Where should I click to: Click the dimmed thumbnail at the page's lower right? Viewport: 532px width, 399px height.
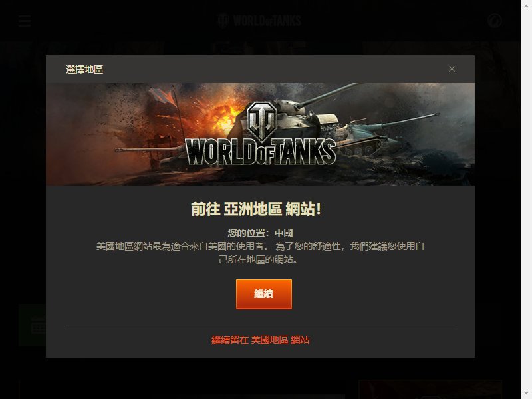click(430, 389)
